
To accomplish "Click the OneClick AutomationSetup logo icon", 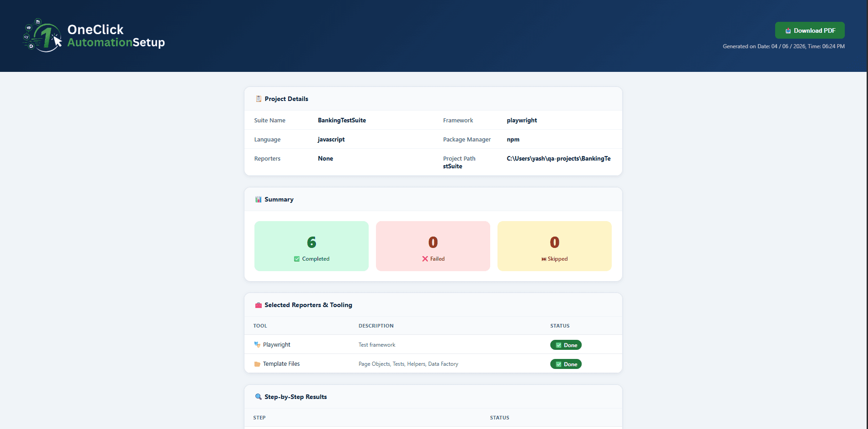I will (x=42, y=35).
